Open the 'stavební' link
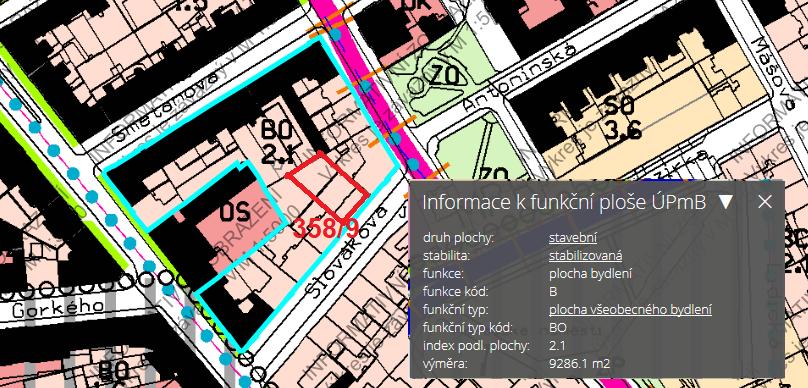 [573, 238]
